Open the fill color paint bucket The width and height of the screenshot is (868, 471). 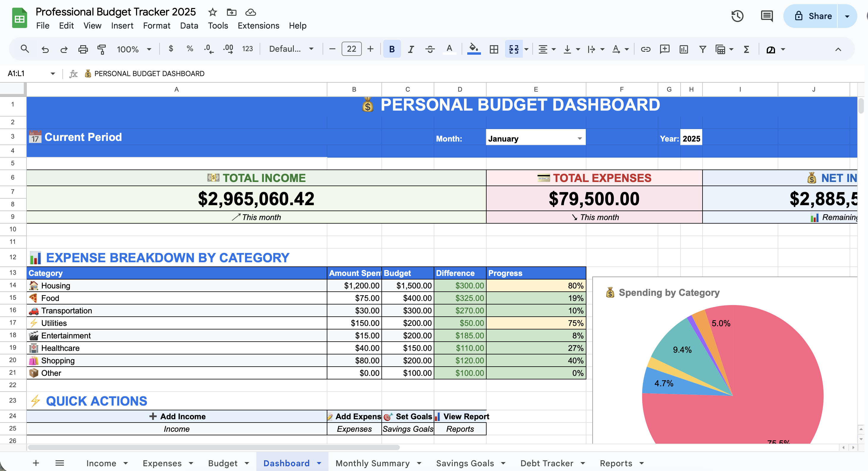[x=474, y=49]
